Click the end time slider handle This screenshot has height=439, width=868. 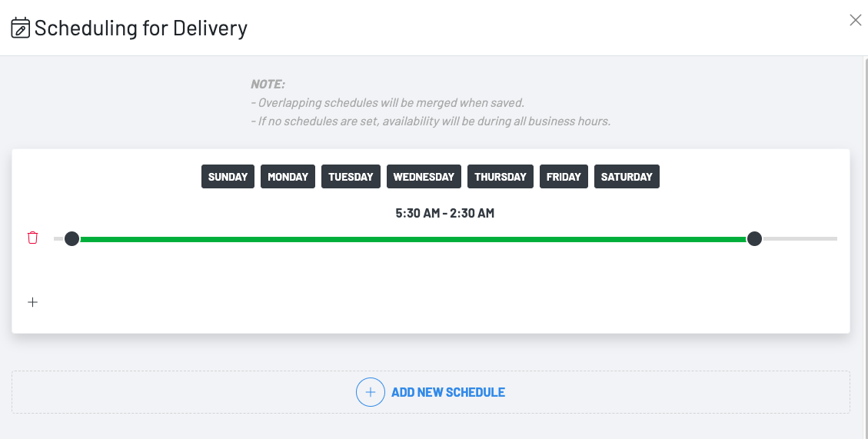pyautogui.click(x=754, y=239)
